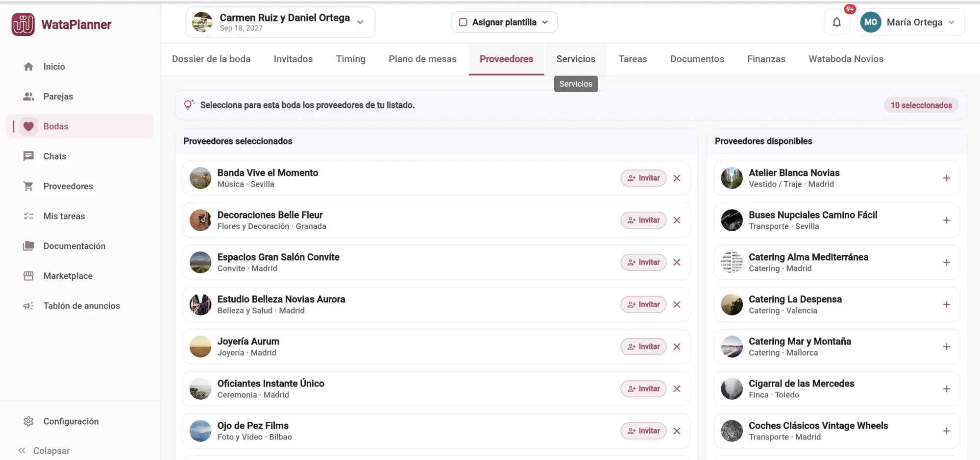Click the Espacios Gran Salón Convite thumbnail
This screenshot has width=980, height=460.
tap(200, 262)
